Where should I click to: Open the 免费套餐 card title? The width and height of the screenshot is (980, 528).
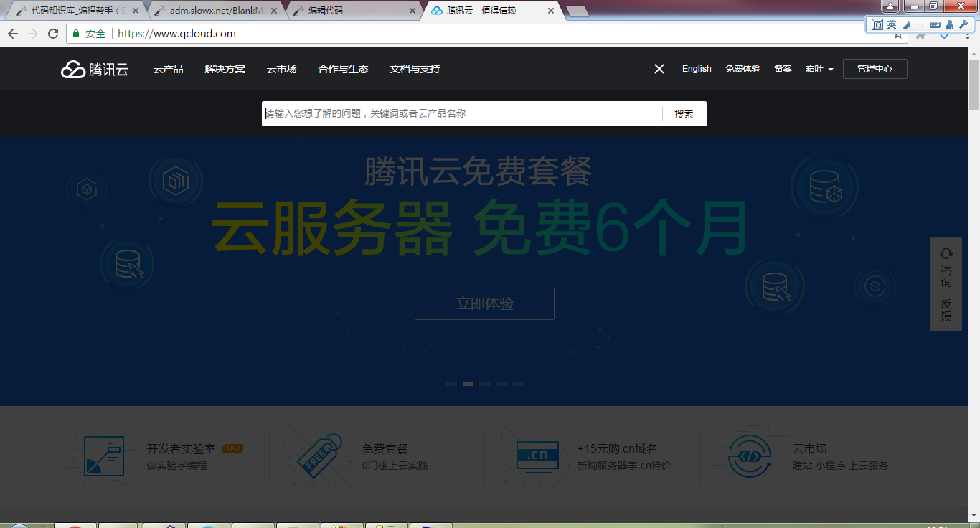[385, 448]
